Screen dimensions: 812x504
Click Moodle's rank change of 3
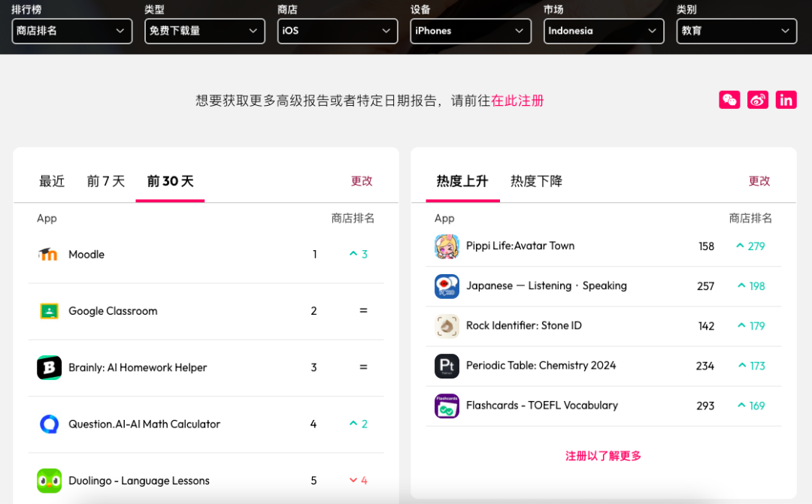click(359, 254)
